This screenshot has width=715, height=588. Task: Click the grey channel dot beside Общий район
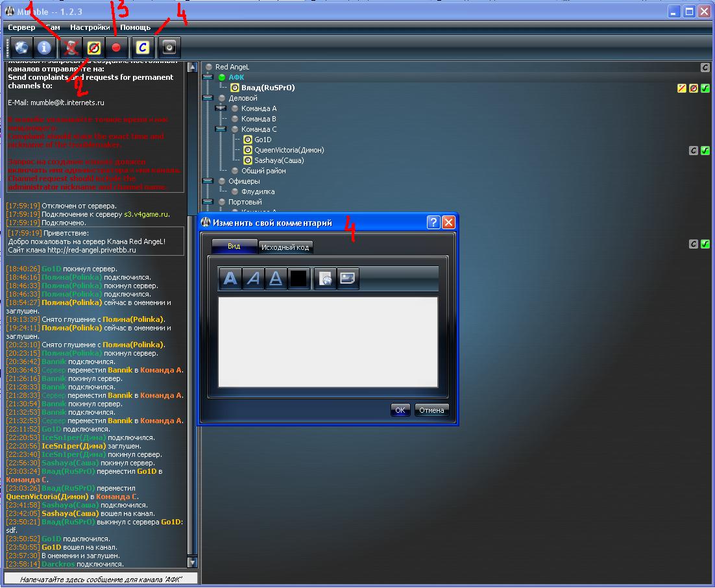pos(235,171)
